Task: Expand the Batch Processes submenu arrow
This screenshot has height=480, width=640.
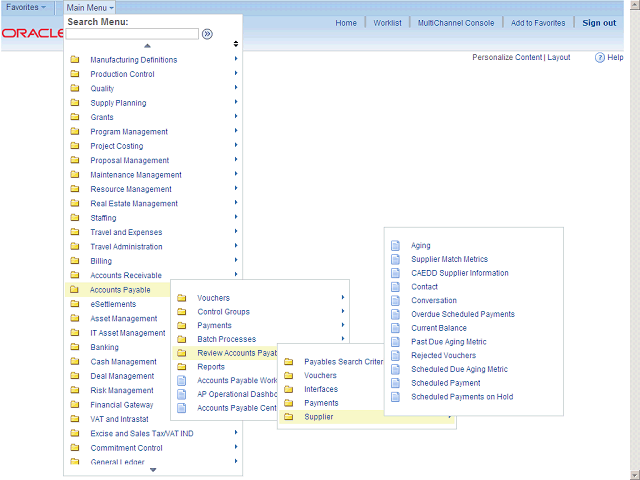Action: (343, 339)
